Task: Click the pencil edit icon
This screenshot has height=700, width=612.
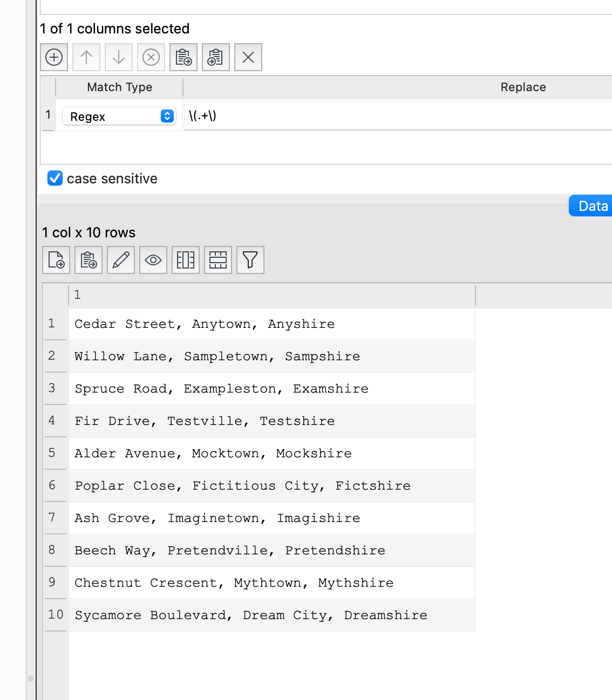Action: pyautogui.click(x=121, y=260)
